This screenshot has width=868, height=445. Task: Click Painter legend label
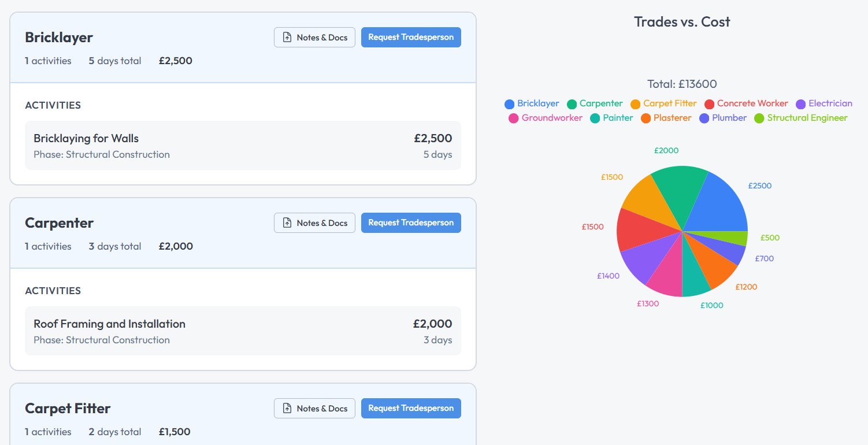click(x=618, y=118)
